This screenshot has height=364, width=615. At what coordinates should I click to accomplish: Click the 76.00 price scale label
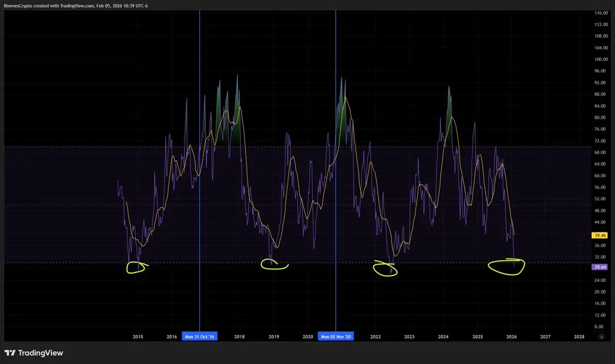(601, 129)
